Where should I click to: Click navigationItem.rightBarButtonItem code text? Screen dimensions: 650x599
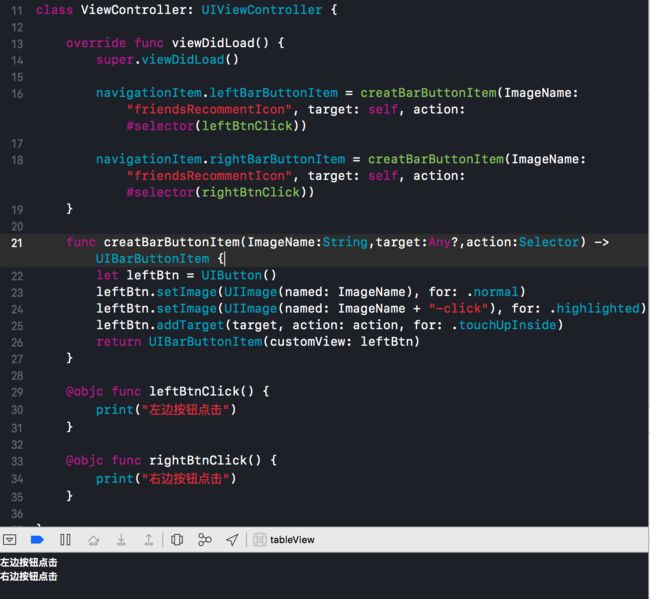[221, 159]
